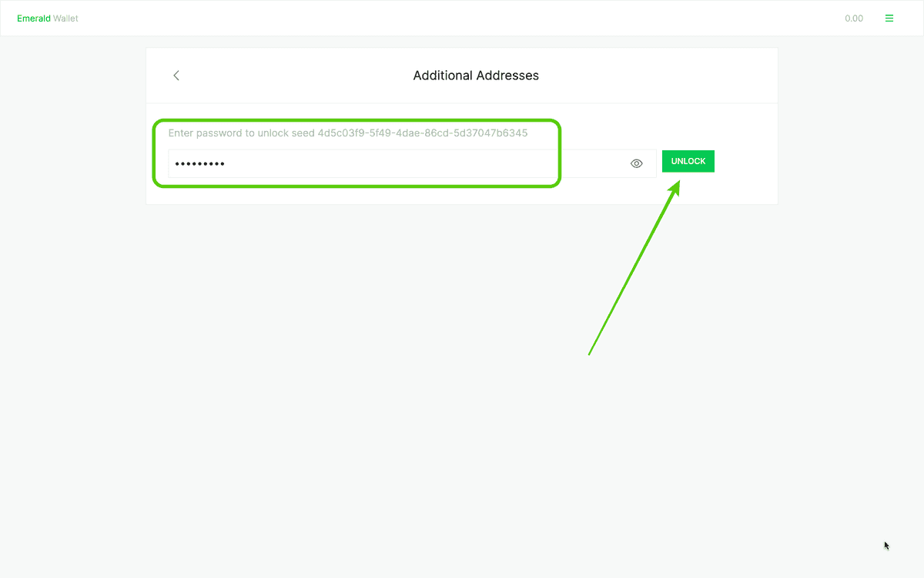Click the word "Addresses" in the heading

pyautogui.click(x=507, y=76)
